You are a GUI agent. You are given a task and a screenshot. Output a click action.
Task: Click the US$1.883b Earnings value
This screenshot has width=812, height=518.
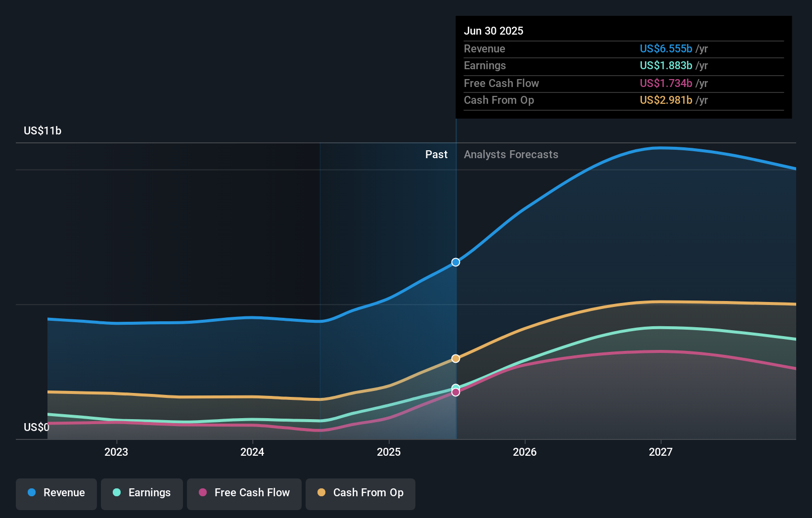pos(666,65)
